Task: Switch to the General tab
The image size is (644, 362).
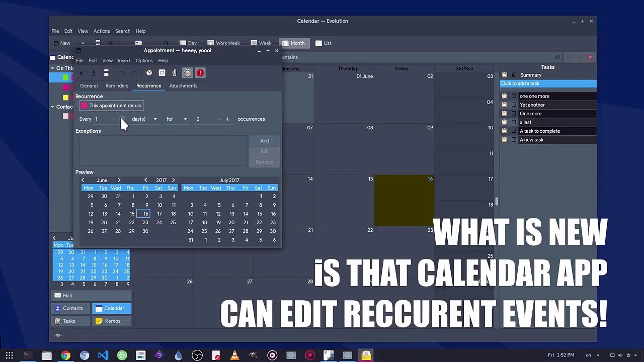Action: click(89, 85)
